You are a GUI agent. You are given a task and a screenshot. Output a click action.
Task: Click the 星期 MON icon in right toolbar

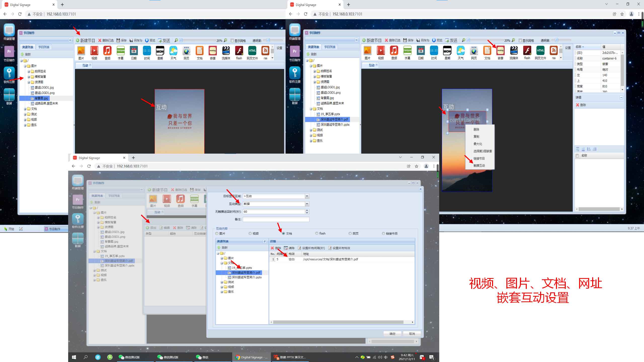pos(447,51)
